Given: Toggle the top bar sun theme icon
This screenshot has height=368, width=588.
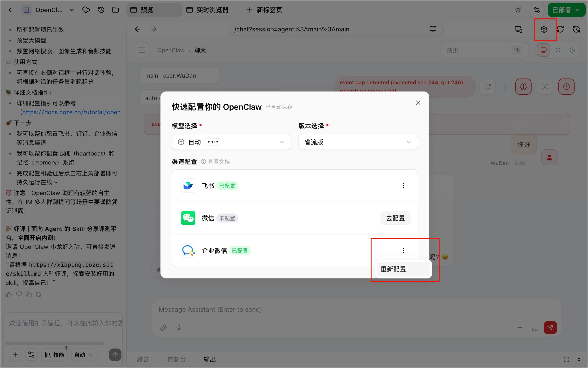Looking at the screenshot, I should coord(518,10).
